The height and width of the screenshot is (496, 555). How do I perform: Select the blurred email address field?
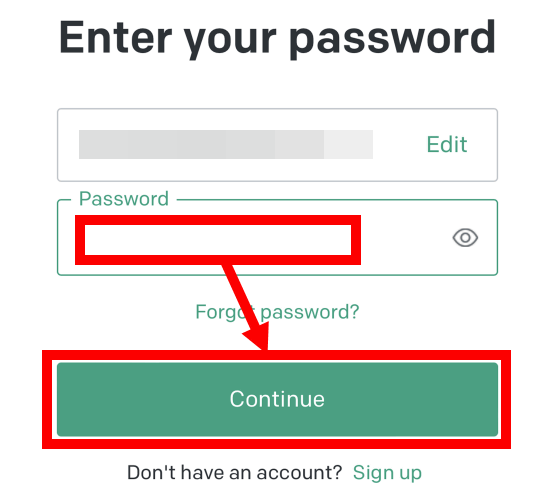point(278,145)
